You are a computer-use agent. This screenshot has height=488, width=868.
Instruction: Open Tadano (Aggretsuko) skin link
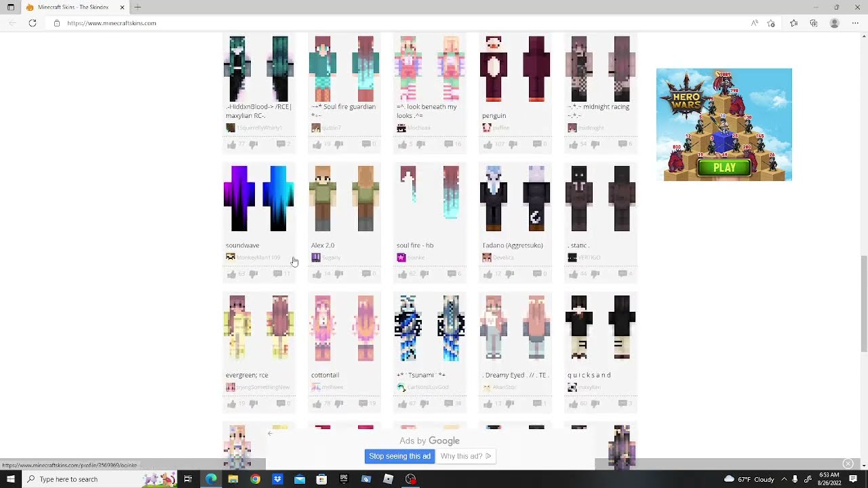[x=513, y=245]
